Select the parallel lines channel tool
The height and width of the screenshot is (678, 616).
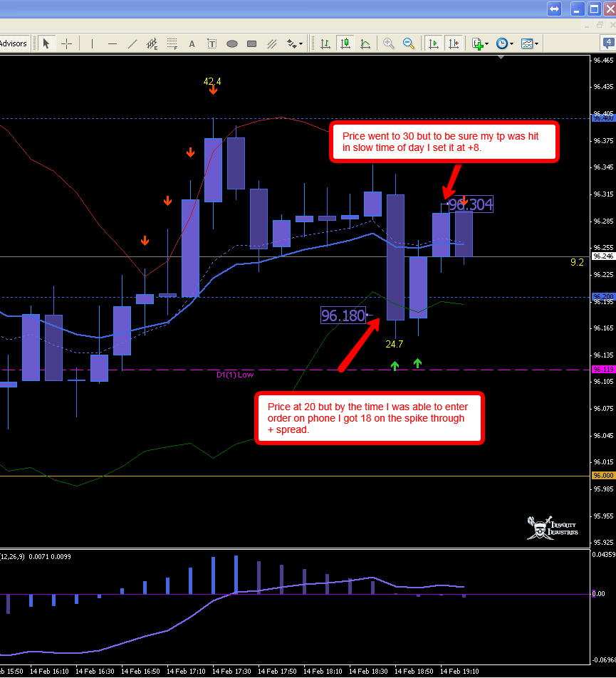click(x=272, y=43)
